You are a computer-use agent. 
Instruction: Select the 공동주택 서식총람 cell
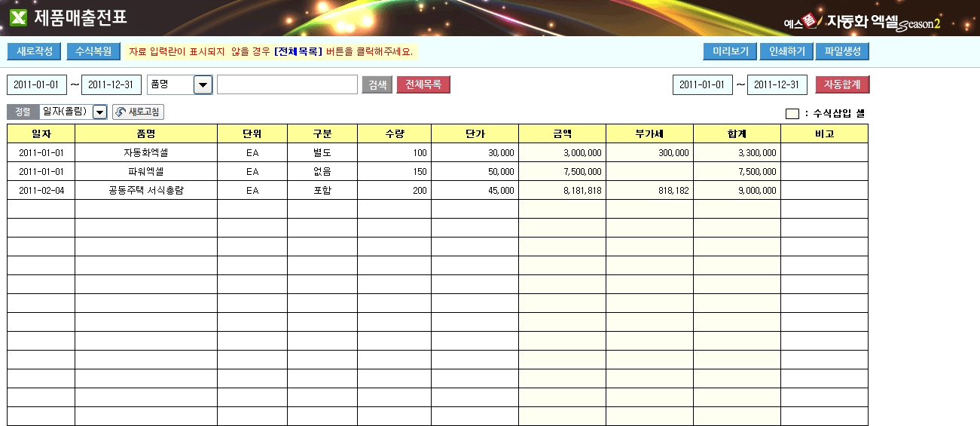(146, 190)
